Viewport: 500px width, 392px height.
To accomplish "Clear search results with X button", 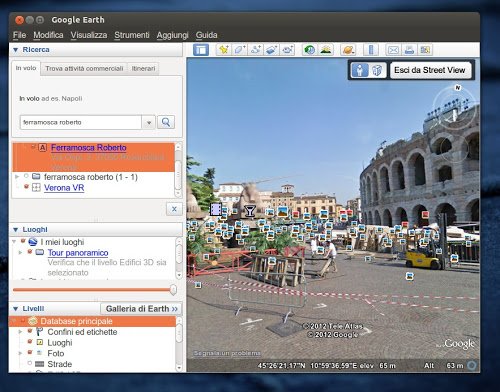I will 174,209.
